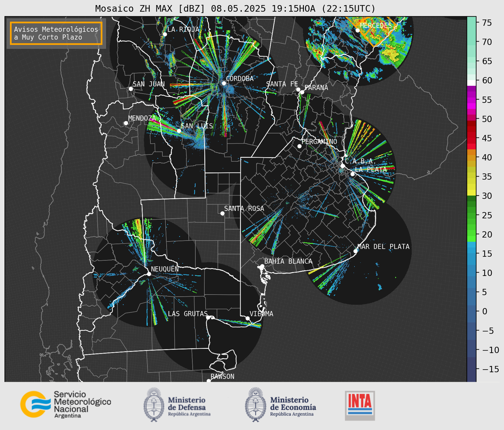Pick the green 25 dBZ color band
The image size is (504, 430).
click(471, 215)
